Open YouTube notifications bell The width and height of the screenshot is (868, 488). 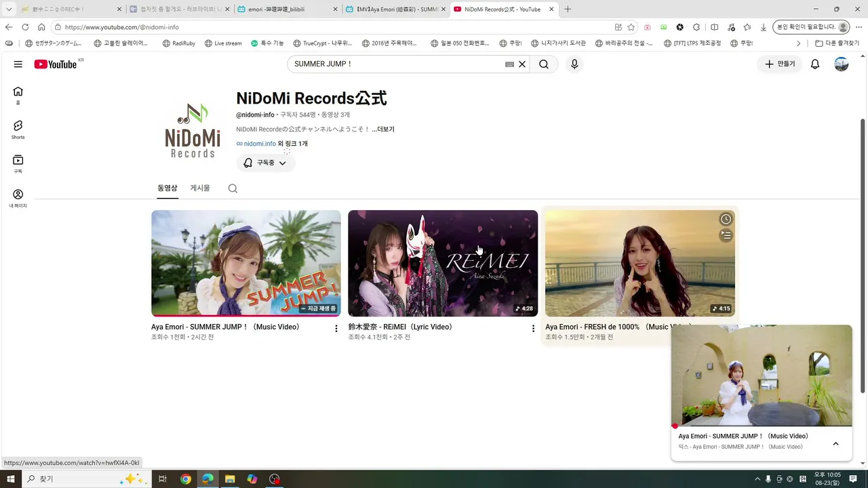(x=815, y=64)
